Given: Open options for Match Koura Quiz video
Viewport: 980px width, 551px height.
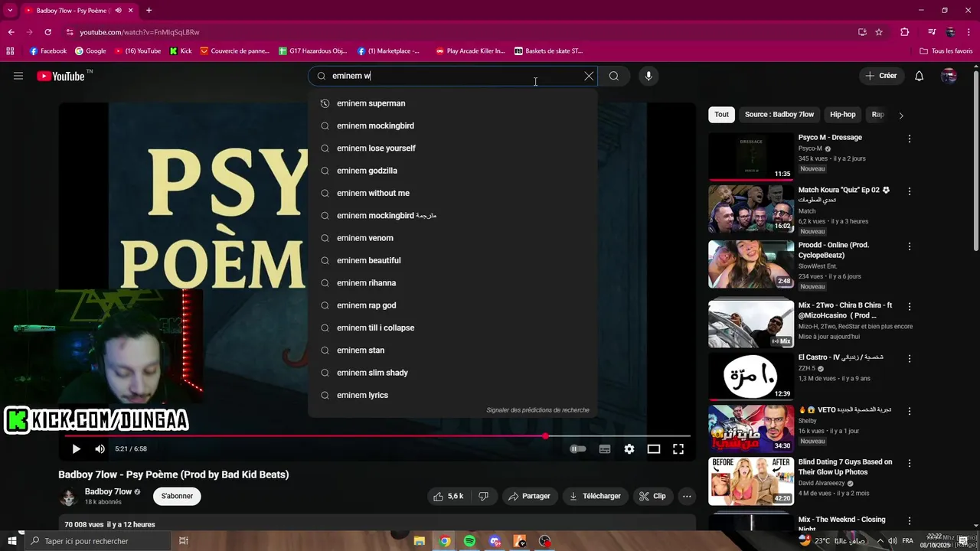Looking at the screenshot, I should (910, 191).
